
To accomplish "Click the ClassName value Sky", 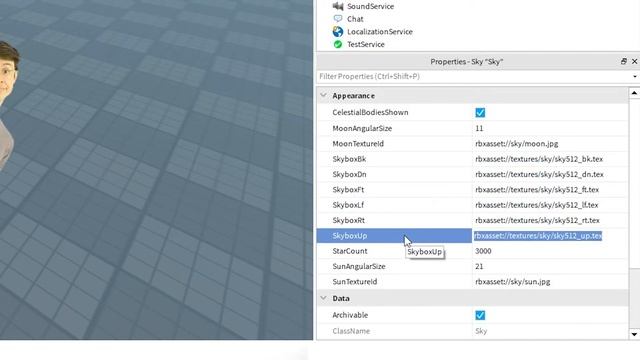I will coord(481,331).
